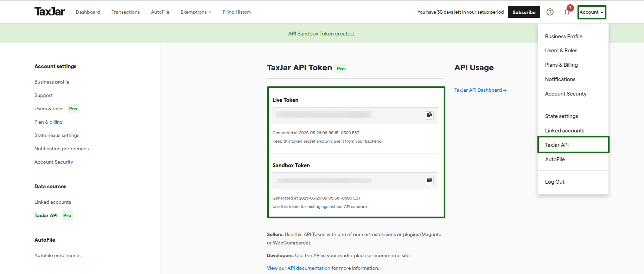Open AutoFile in the top navigation

click(x=160, y=12)
